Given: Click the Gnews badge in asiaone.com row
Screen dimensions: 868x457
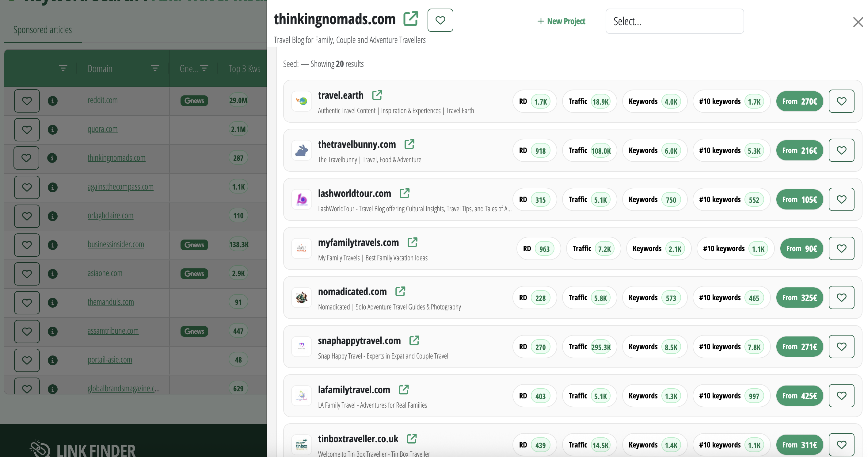Looking at the screenshot, I should (x=194, y=274).
